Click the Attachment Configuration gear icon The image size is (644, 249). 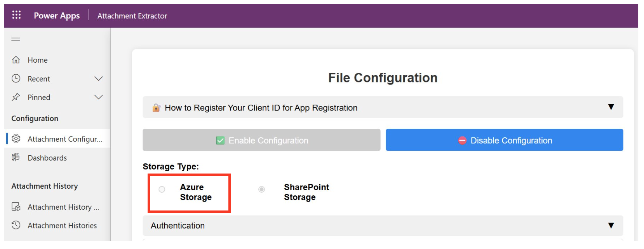coord(16,139)
